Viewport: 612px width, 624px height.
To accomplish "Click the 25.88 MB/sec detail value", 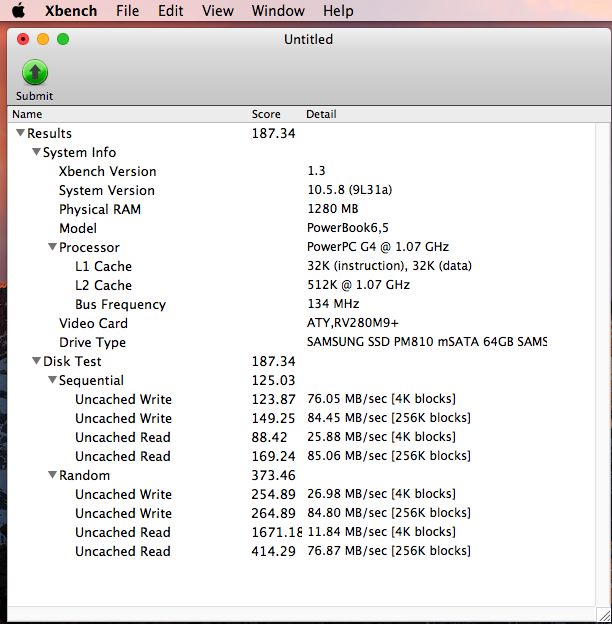I will (381, 437).
